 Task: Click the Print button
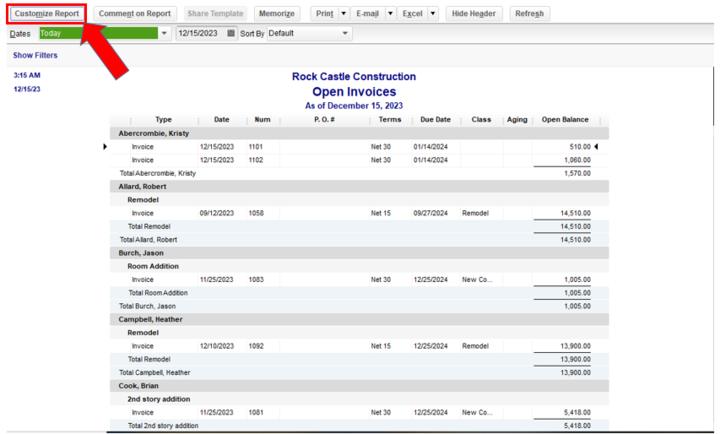point(324,14)
